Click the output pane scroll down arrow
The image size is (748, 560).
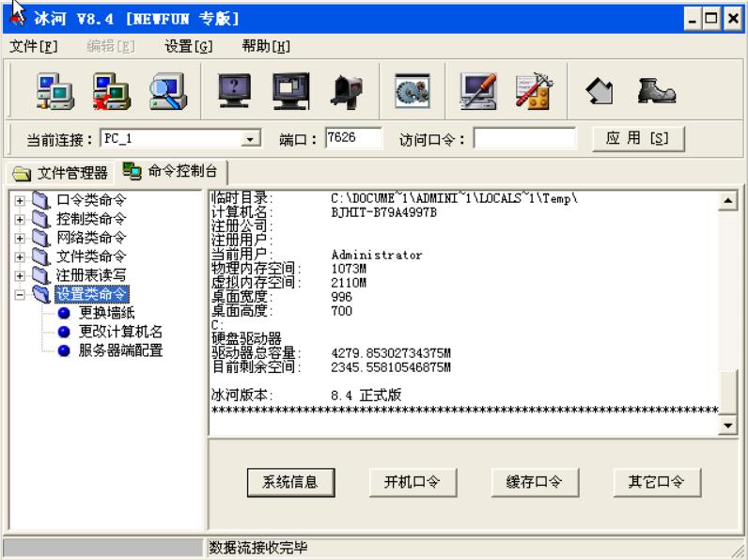click(x=728, y=425)
